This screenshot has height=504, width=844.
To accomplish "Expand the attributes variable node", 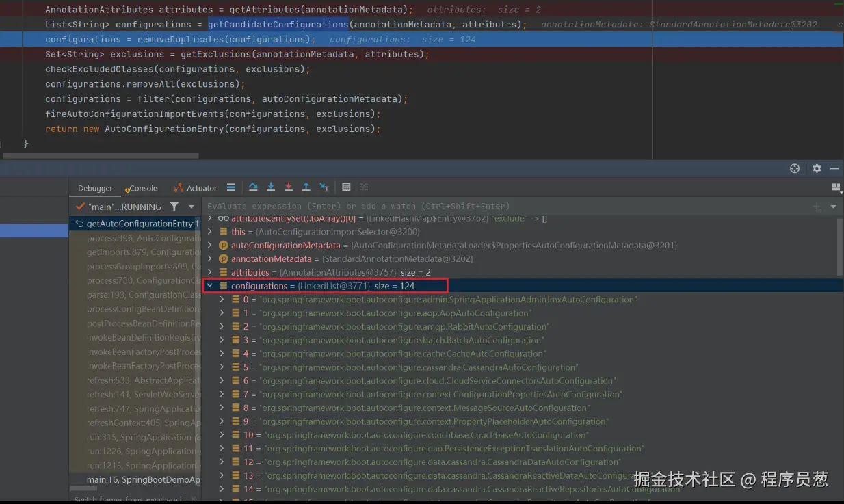I will pyautogui.click(x=210, y=272).
